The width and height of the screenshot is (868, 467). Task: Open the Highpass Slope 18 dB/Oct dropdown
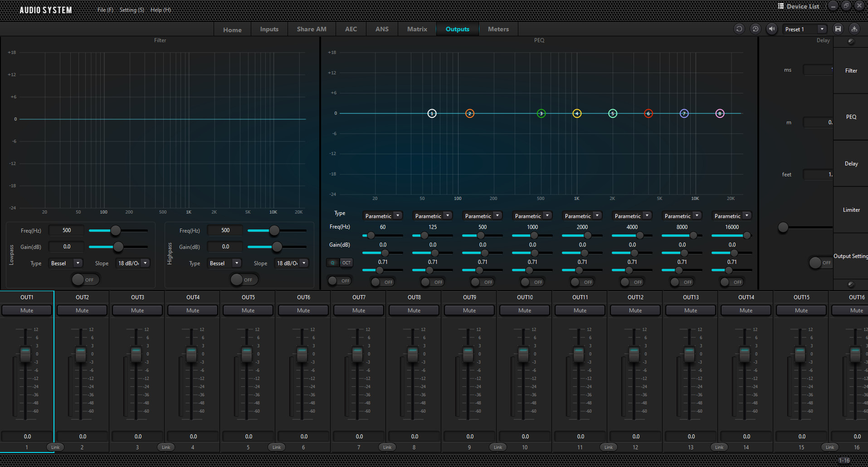[304, 263]
